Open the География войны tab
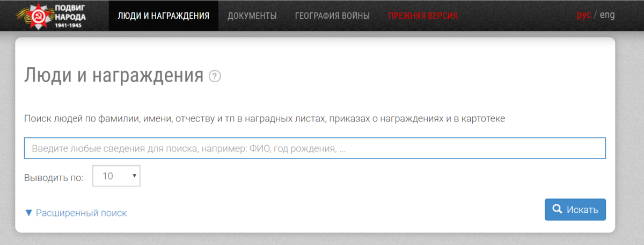 tap(332, 16)
